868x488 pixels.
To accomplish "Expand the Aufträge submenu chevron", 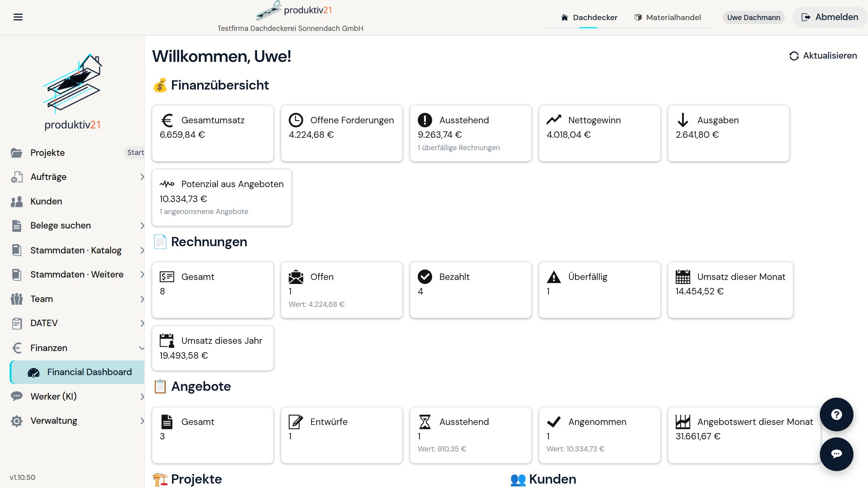I will point(142,177).
